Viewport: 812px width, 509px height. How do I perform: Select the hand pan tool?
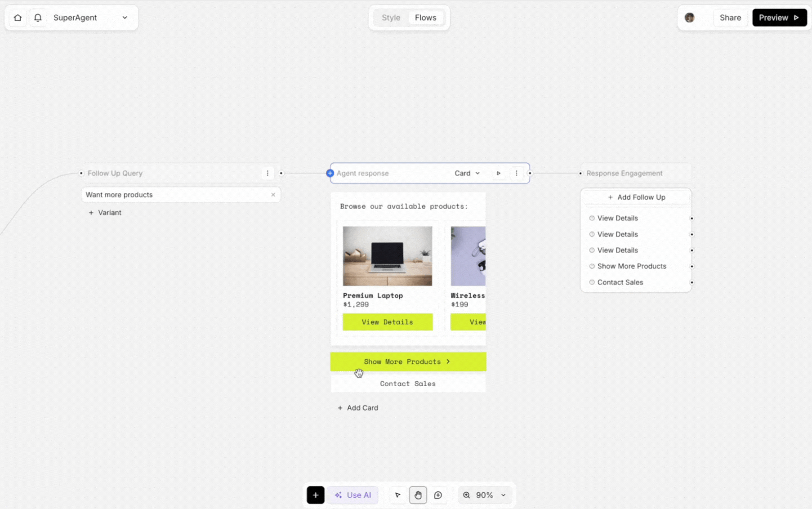coord(418,495)
